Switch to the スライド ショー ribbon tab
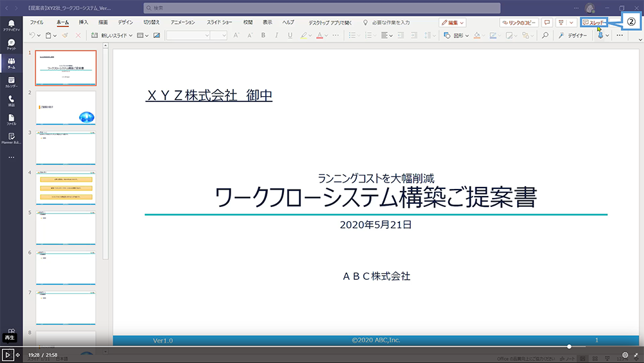 (x=220, y=22)
